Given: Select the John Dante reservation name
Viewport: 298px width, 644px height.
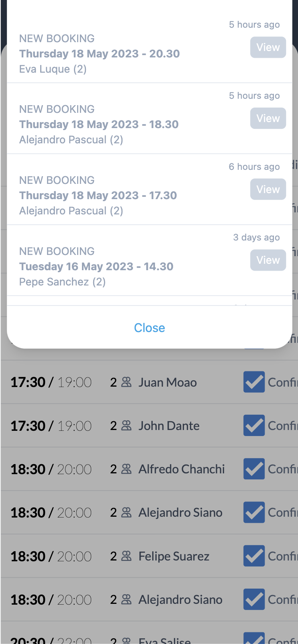Looking at the screenshot, I should click(169, 426).
